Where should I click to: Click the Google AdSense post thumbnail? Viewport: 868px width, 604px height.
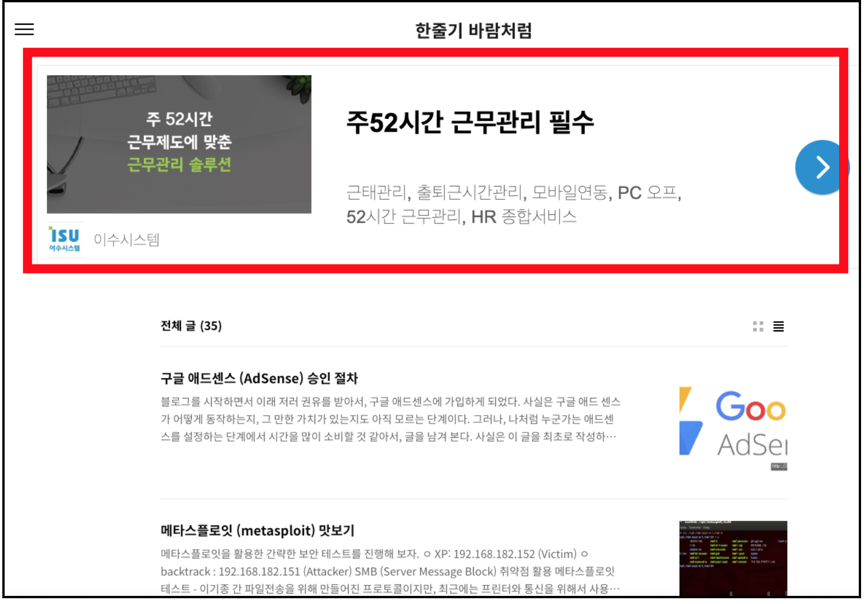[x=733, y=428]
